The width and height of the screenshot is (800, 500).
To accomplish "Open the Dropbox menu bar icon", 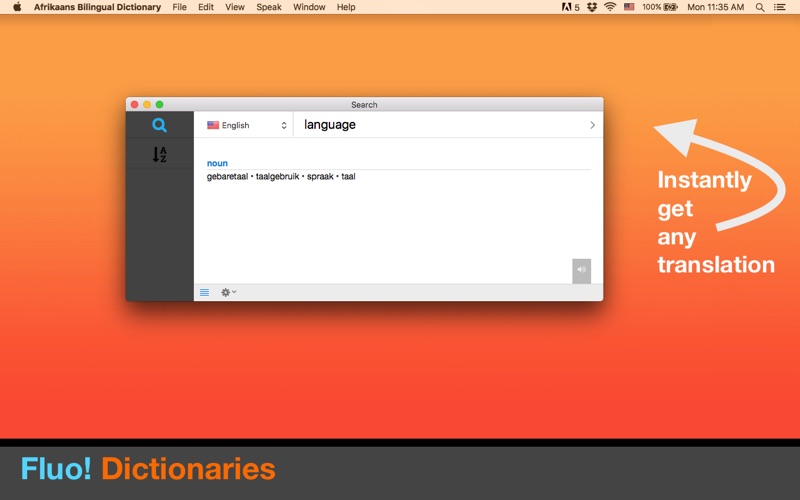I will tap(592, 7).
